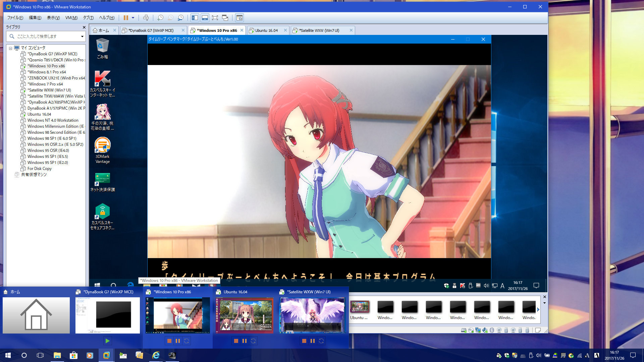Close the library panel
Image resolution: width=644 pixels, height=362 pixels.
[x=84, y=27]
